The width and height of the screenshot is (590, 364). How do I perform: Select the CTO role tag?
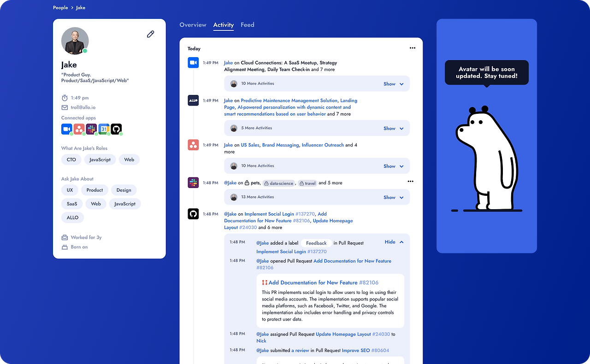coord(71,159)
